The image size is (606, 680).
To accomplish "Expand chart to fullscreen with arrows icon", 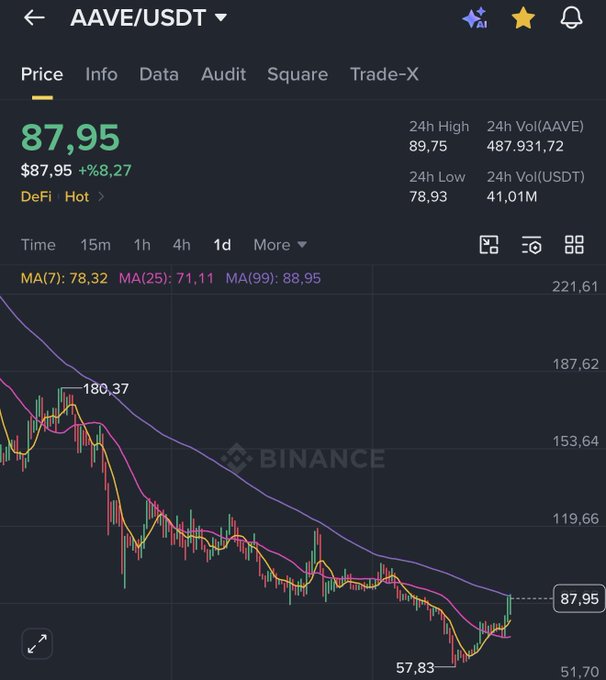I will coord(37,644).
